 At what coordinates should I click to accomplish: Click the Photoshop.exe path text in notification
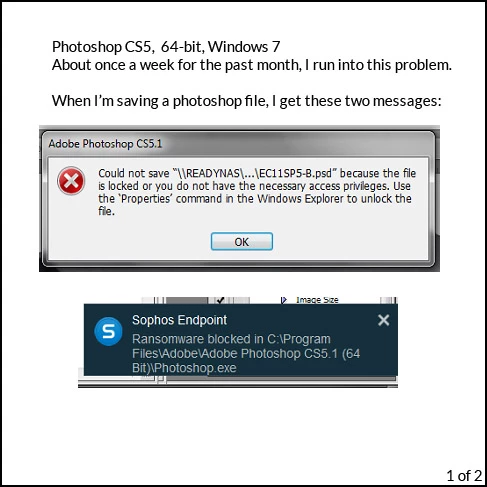pos(184,368)
